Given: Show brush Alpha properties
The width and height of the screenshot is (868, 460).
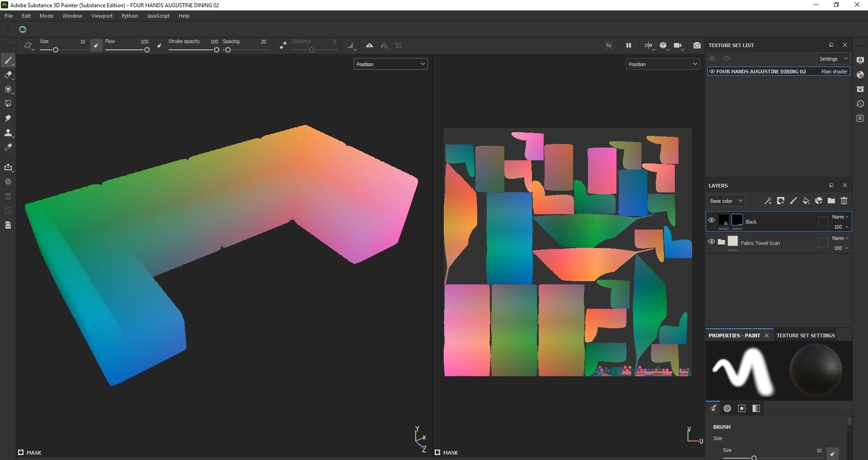Looking at the screenshot, I should point(727,408).
